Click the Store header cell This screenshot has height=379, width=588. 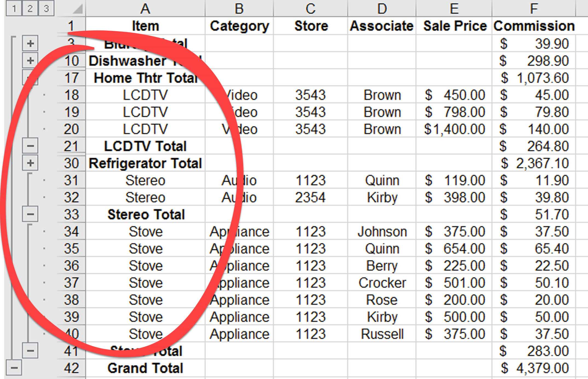(x=311, y=26)
